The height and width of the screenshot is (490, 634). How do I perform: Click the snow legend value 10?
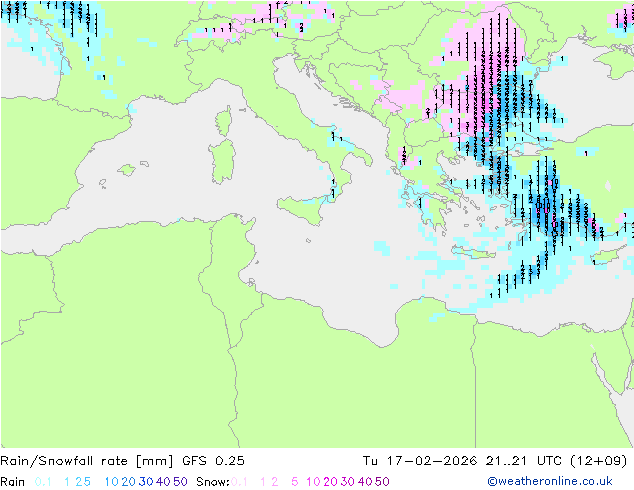(x=313, y=482)
